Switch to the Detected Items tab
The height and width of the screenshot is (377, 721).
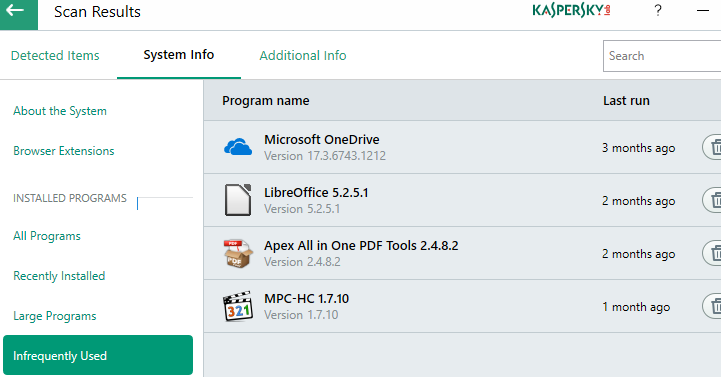[55, 56]
